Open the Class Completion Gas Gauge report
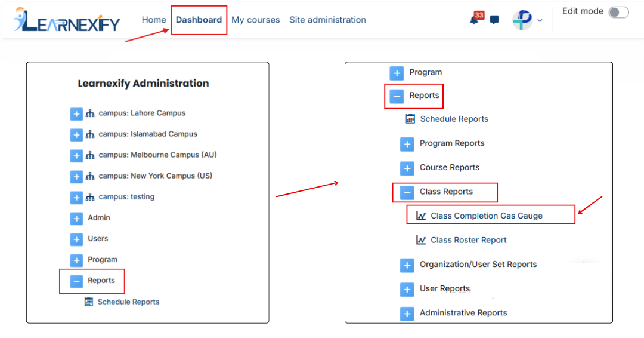Screen dimensions: 644x338 tap(487, 216)
